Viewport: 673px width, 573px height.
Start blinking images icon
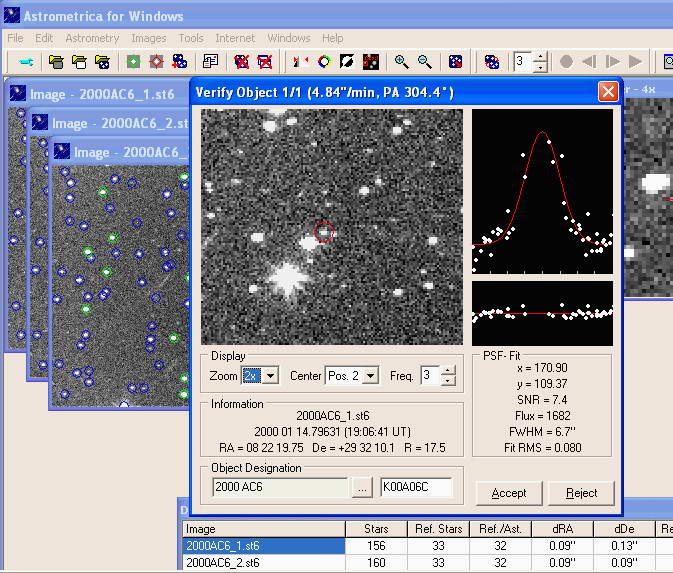491,62
